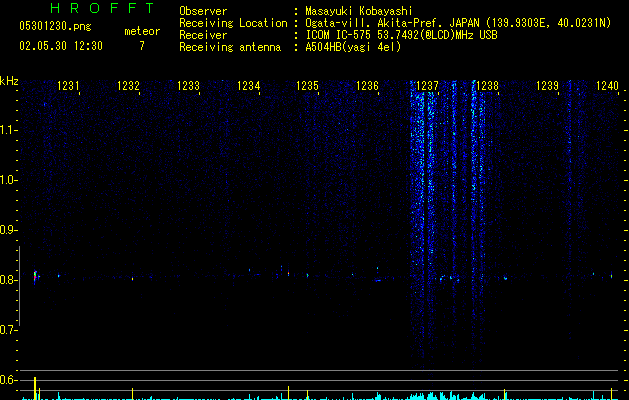Click the Receiver label
629x400 pixels.
click(203, 35)
